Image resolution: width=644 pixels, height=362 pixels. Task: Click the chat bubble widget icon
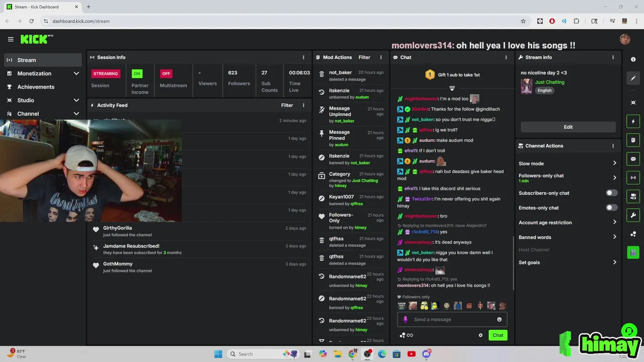[x=633, y=159]
